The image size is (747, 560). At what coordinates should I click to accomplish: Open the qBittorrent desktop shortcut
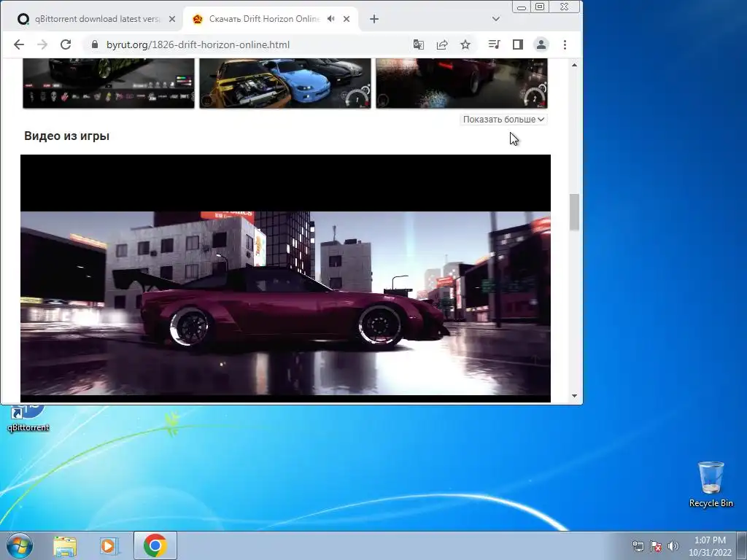click(28, 418)
